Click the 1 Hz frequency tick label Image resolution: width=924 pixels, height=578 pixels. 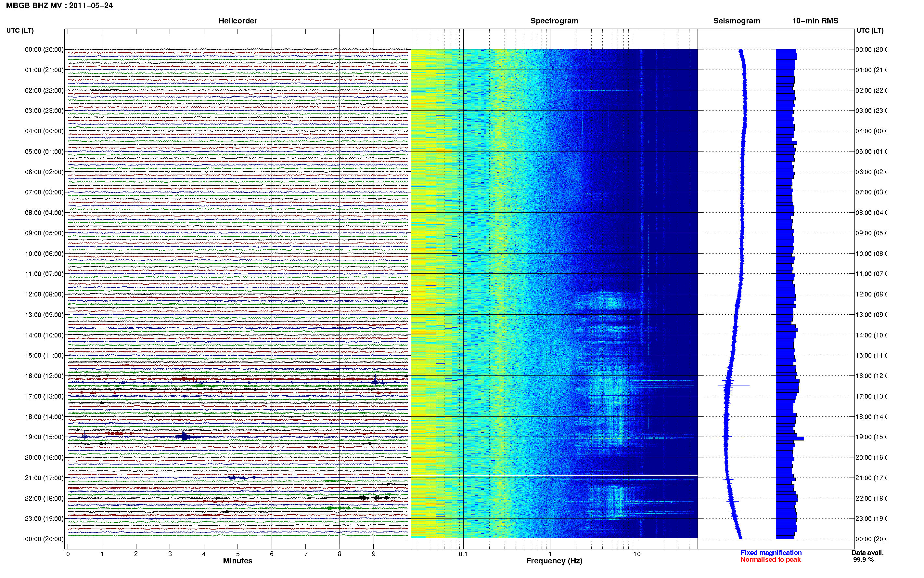pyautogui.click(x=550, y=554)
